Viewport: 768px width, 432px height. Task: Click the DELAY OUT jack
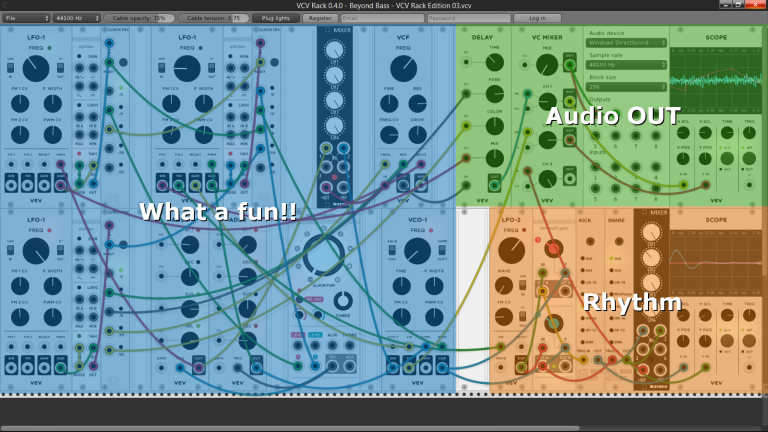[494, 185]
